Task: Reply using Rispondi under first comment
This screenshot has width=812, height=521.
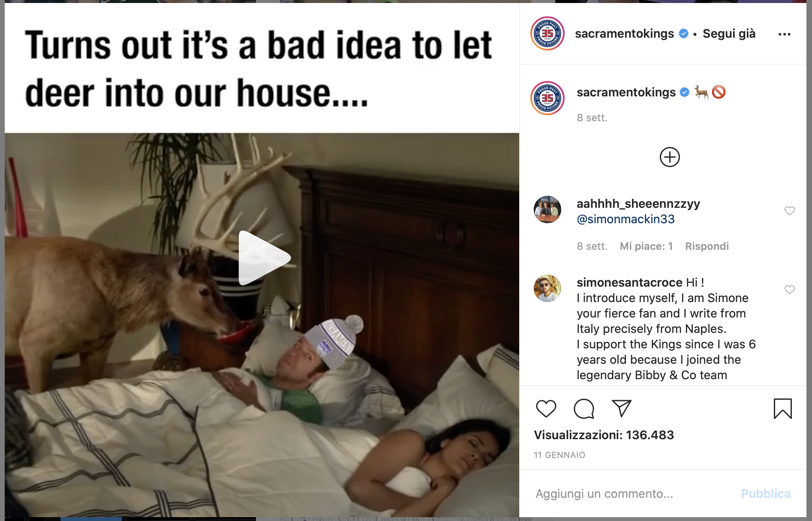Action: pos(707,246)
